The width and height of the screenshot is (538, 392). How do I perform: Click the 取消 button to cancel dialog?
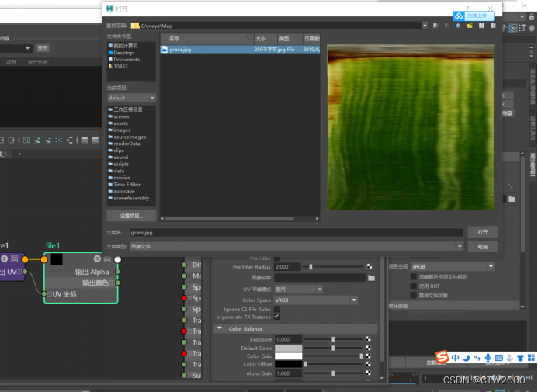(483, 247)
